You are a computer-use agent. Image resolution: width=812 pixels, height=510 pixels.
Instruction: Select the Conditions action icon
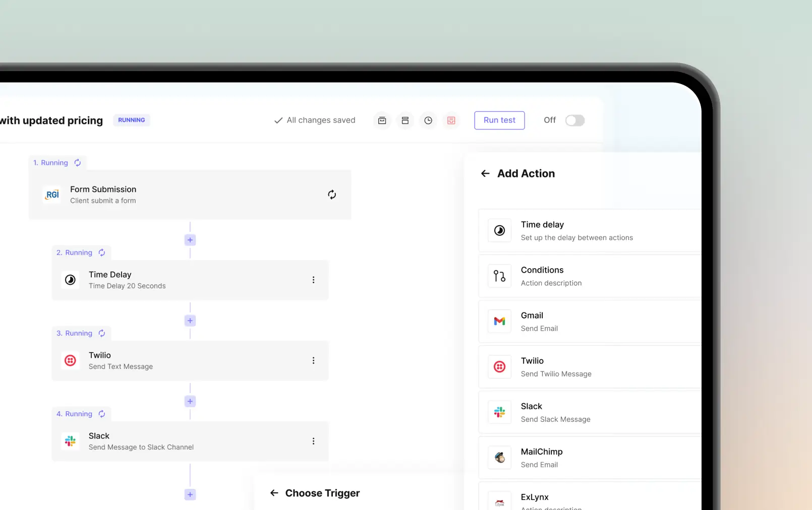coord(499,276)
